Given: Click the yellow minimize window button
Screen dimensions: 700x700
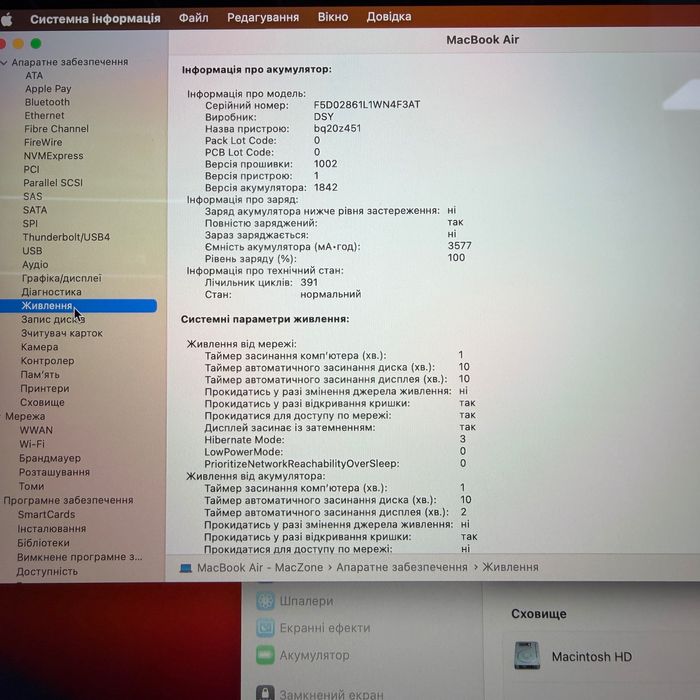Looking at the screenshot, I should click(x=18, y=44).
